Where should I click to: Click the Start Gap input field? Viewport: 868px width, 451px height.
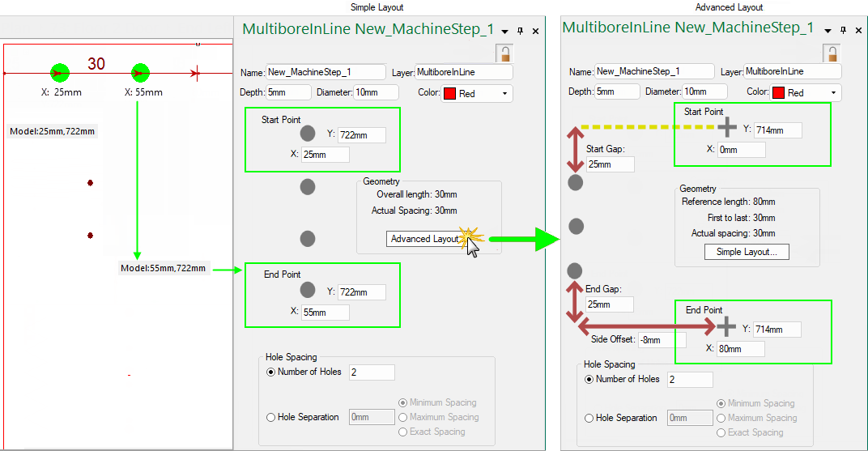click(609, 164)
